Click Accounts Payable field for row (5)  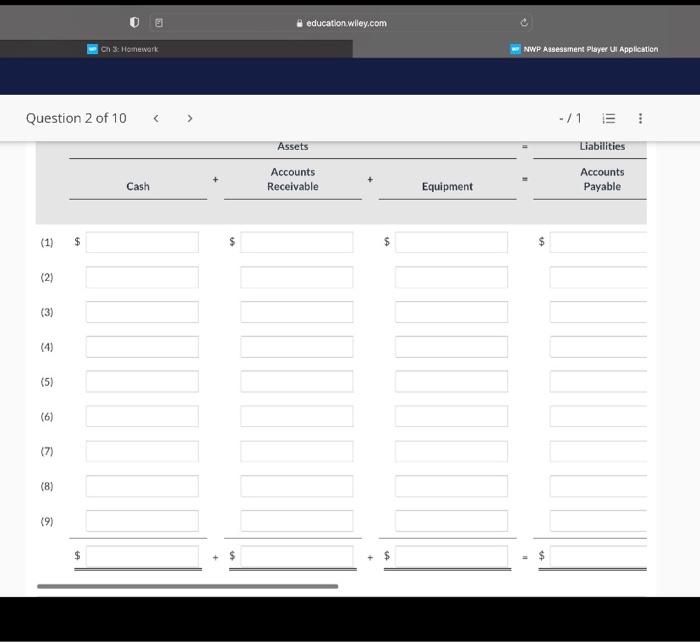click(598, 382)
